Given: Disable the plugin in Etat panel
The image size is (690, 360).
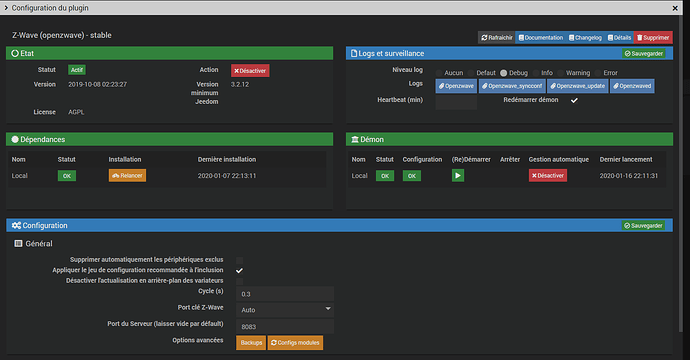Looking at the screenshot, I should coord(250,70).
